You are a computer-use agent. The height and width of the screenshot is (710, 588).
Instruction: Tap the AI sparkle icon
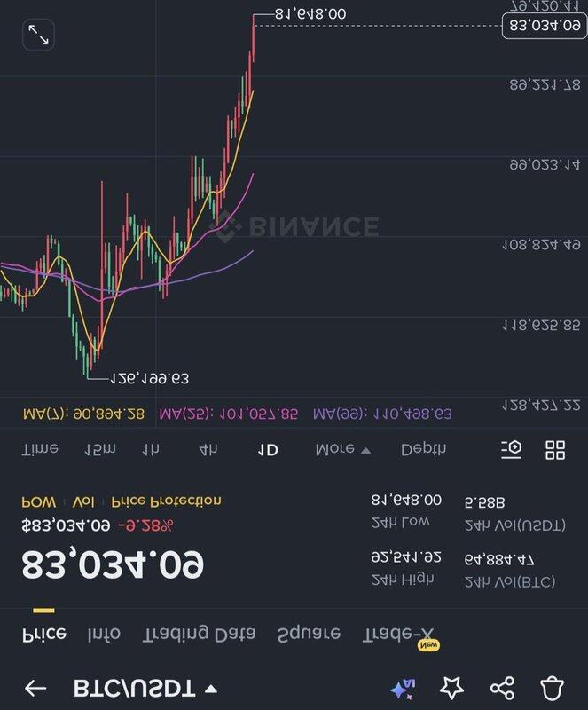click(x=402, y=688)
